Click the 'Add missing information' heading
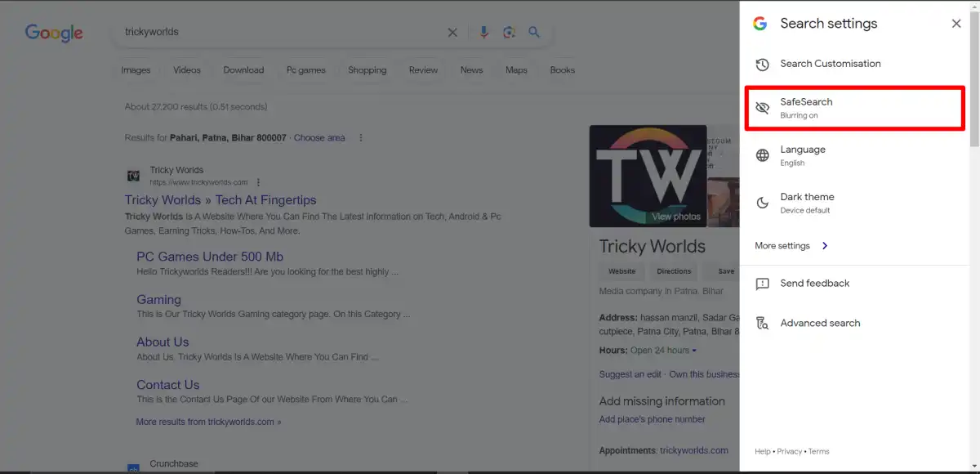The width and height of the screenshot is (980, 474). (x=662, y=401)
